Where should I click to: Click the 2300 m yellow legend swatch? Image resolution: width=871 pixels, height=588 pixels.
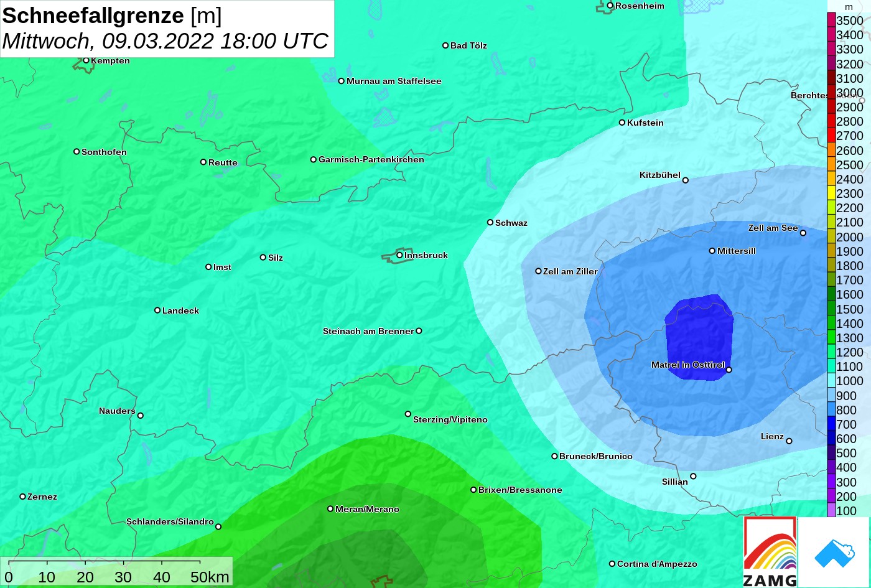(x=831, y=194)
